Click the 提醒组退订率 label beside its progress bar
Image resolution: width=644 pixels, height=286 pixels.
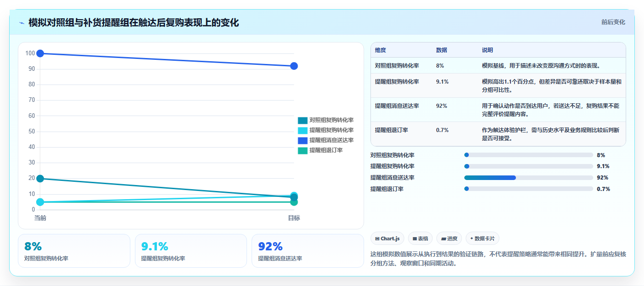tap(387, 189)
